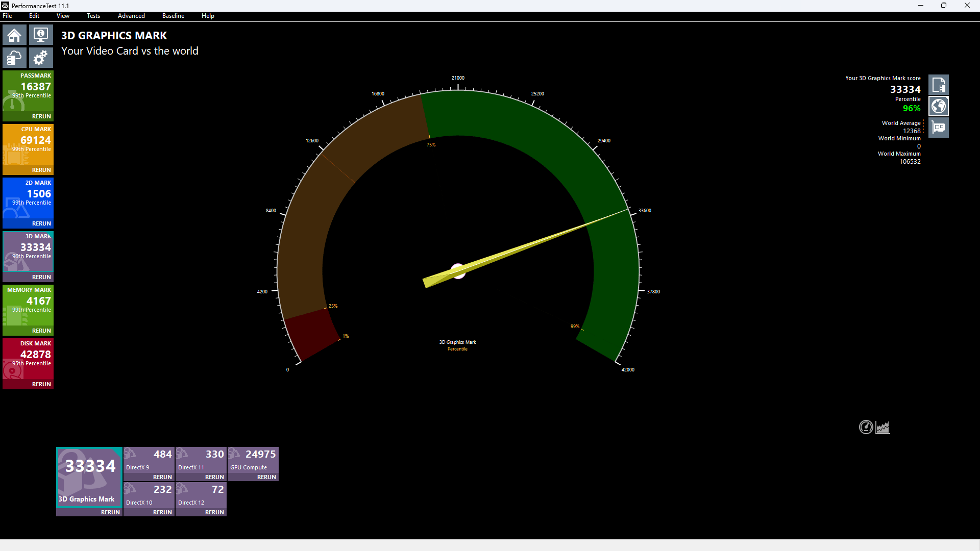Click the World Minimum 0 value
Image resolution: width=980 pixels, height=551 pixels.
click(x=919, y=146)
